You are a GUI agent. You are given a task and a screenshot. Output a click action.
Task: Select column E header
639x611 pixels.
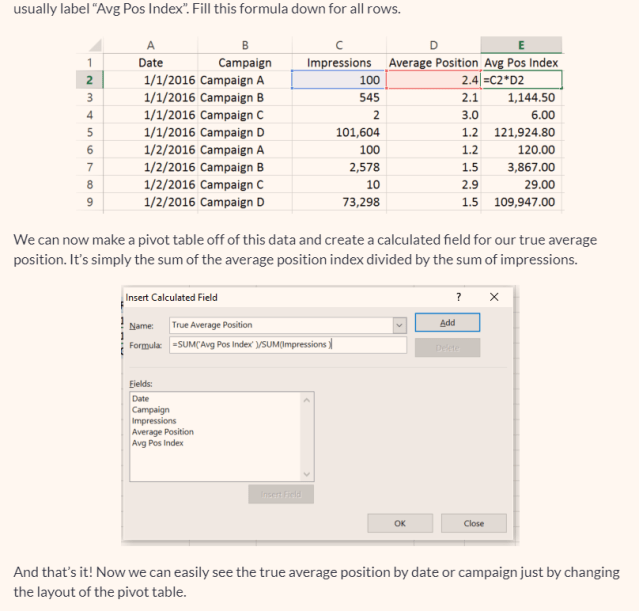pyautogui.click(x=521, y=45)
